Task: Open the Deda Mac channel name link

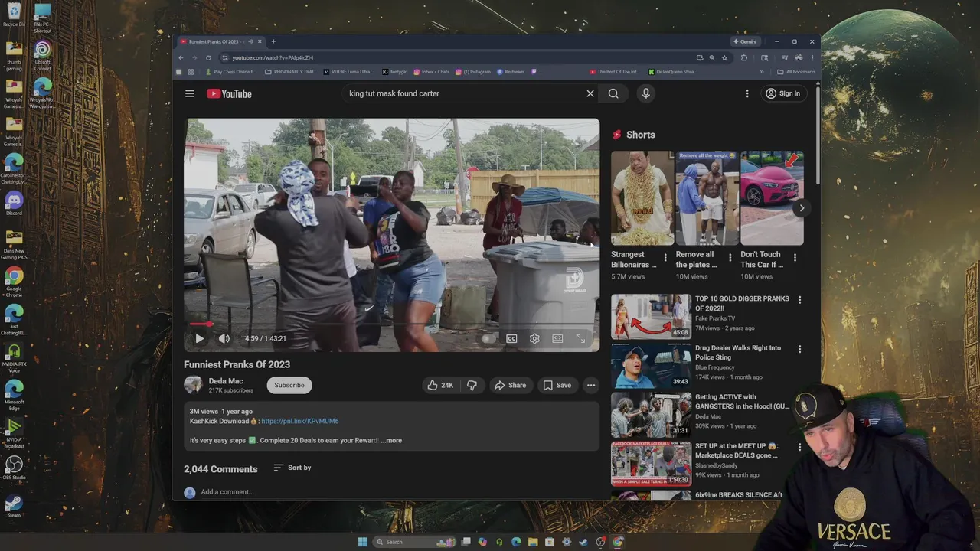Action: 226,381
